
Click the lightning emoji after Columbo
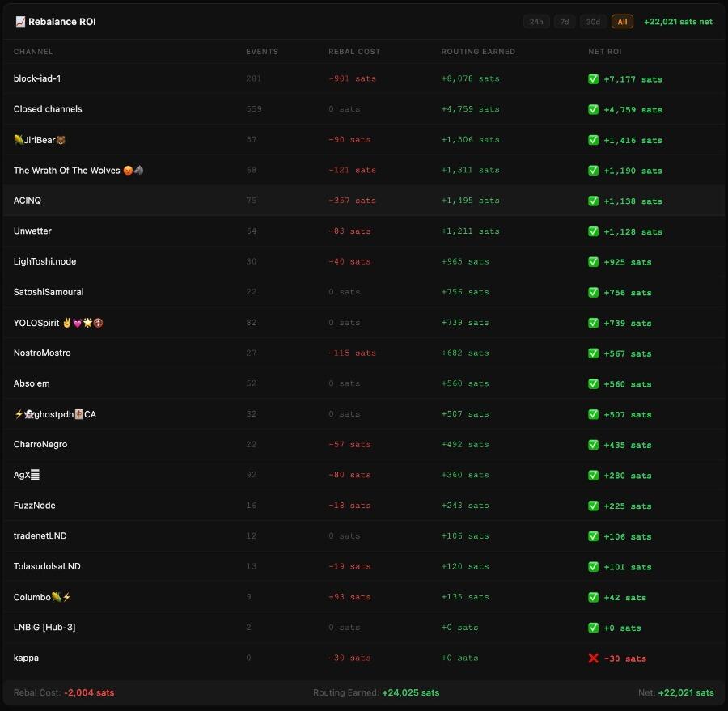click(x=66, y=597)
